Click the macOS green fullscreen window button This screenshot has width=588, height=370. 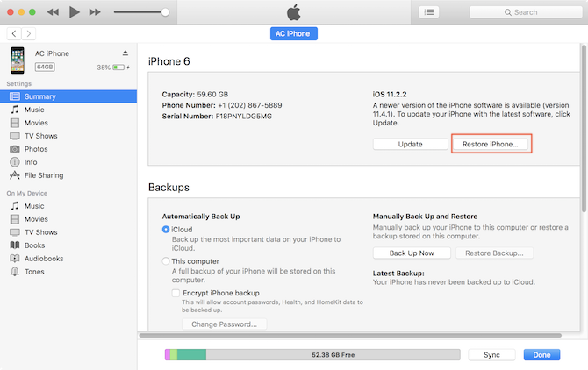[x=32, y=12]
